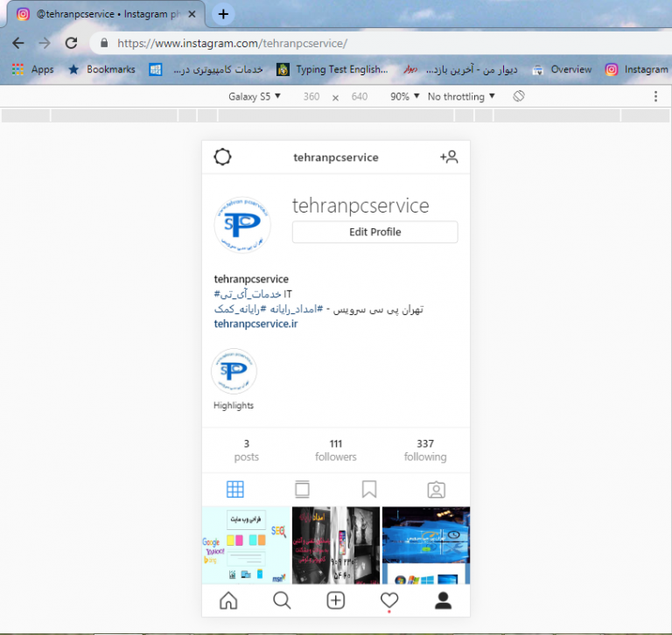Tap the new post plus icon
This screenshot has height=635, width=672.
click(x=336, y=600)
